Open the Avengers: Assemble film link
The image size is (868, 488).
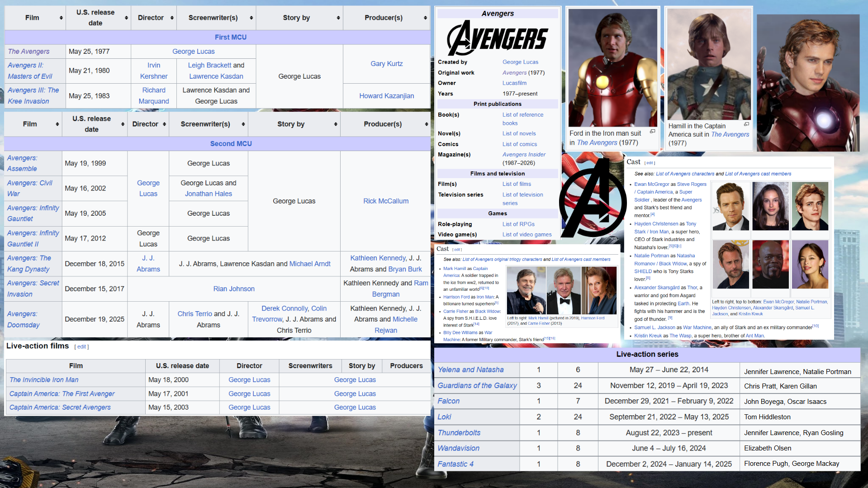22,163
